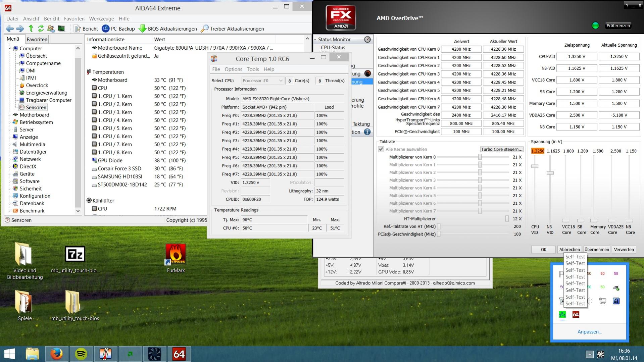Screen dimensions: 644x362
Task: Click the safely remove hardware tray icon
Action: [616, 288]
